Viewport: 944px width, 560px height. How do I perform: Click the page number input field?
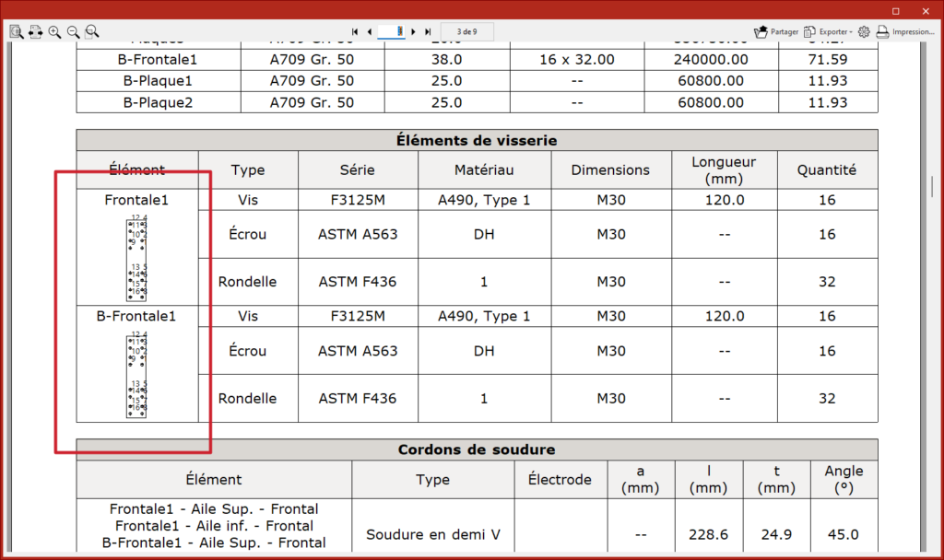coord(391,31)
